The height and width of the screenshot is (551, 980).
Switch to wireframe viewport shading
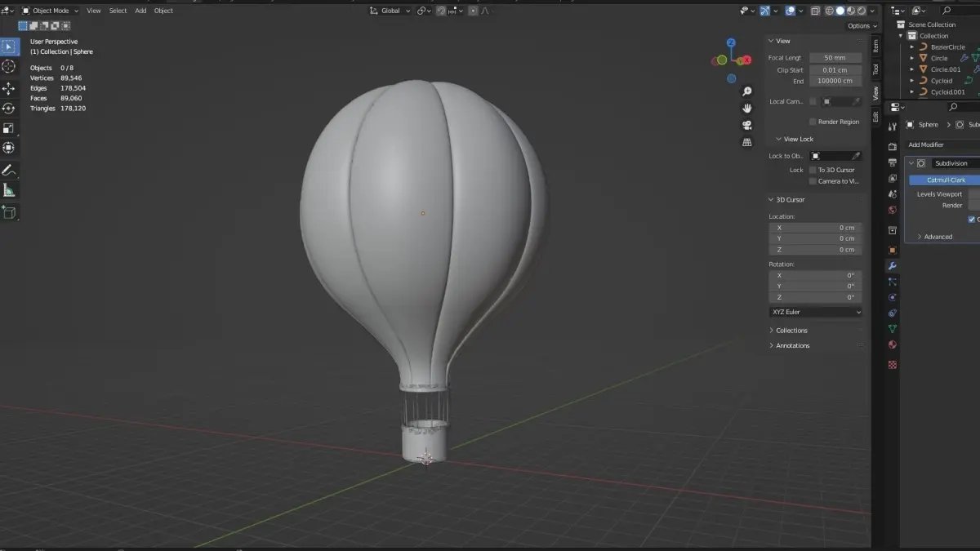pyautogui.click(x=830, y=11)
